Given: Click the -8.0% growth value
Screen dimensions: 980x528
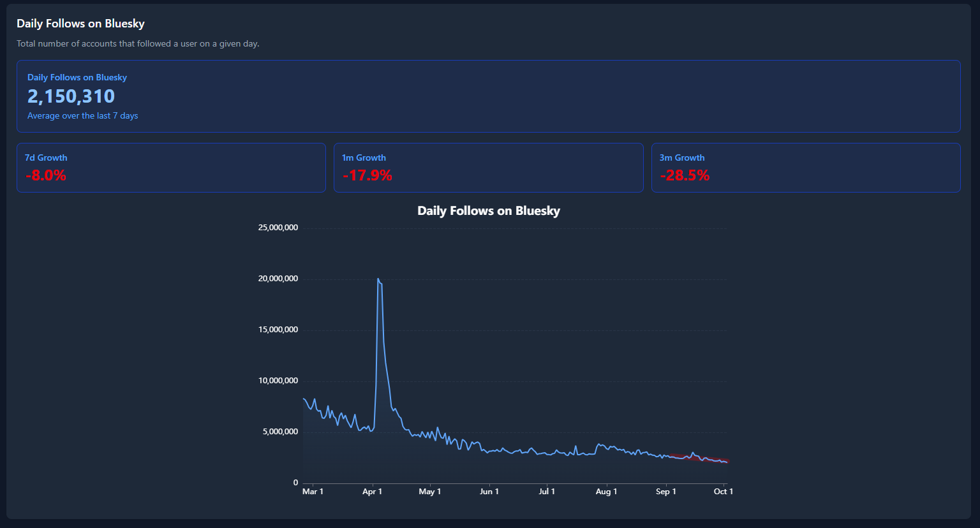Looking at the screenshot, I should pos(46,175).
